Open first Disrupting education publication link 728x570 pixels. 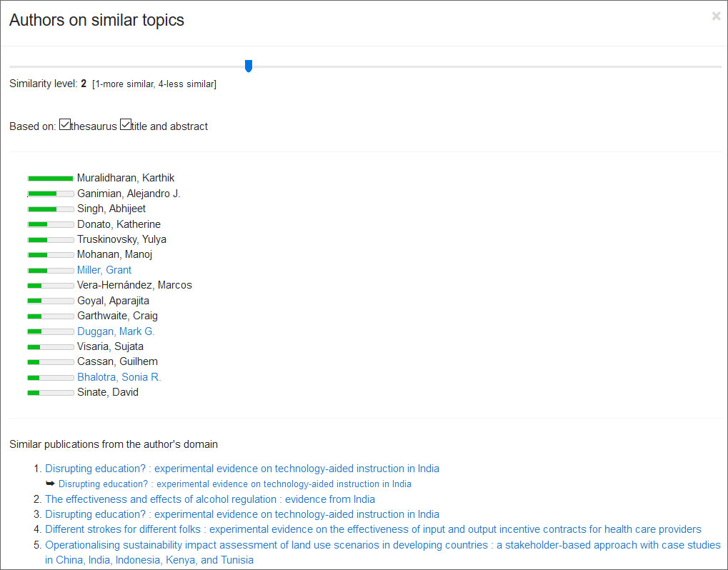point(242,469)
